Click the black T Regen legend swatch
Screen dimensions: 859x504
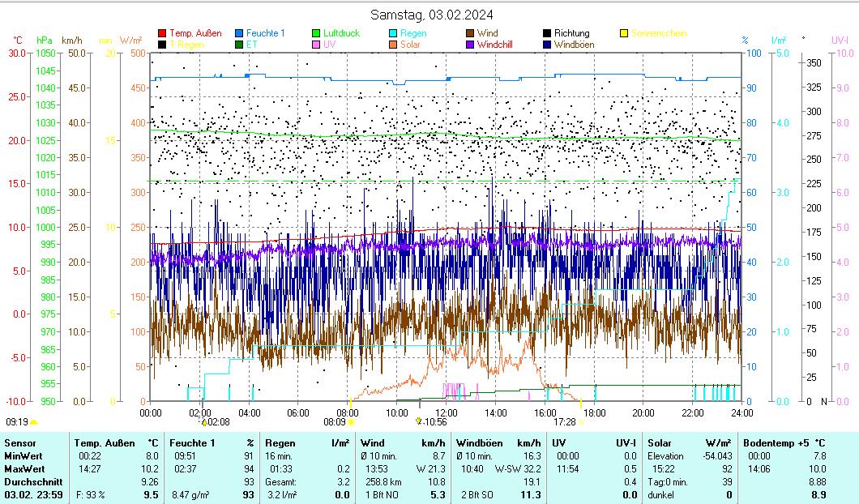point(162,45)
